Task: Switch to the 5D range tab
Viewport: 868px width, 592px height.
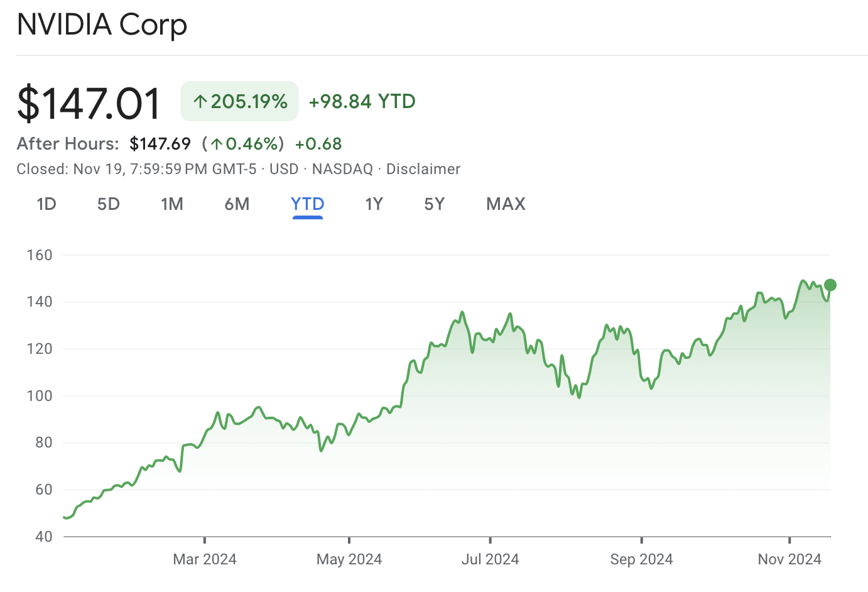Action: (x=108, y=204)
